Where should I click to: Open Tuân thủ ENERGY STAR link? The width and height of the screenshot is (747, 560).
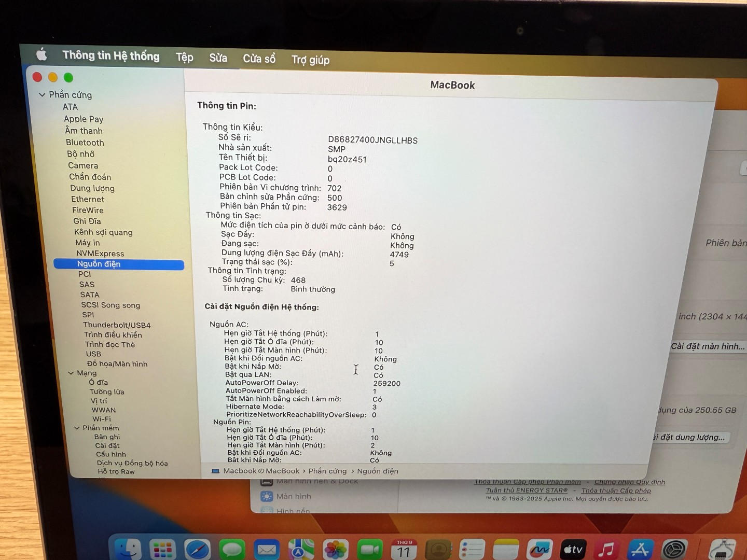click(527, 490)
